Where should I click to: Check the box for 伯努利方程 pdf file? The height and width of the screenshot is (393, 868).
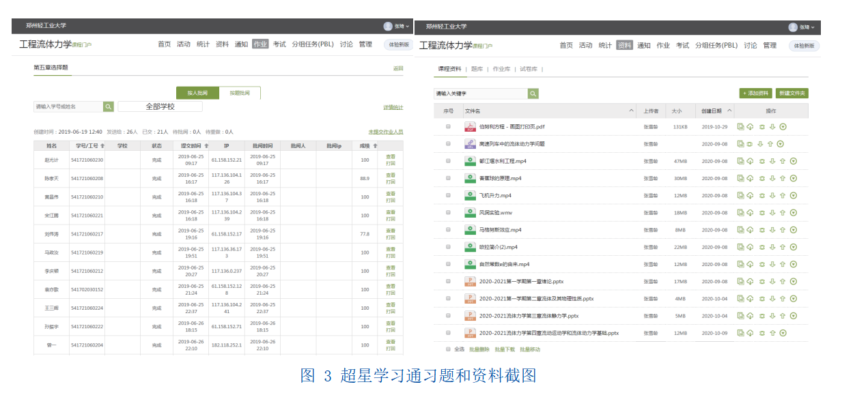[x=448, y=127]
